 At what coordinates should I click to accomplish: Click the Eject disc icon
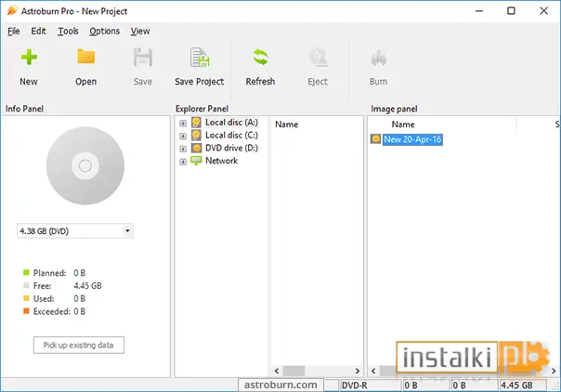[x=318, y=58]
